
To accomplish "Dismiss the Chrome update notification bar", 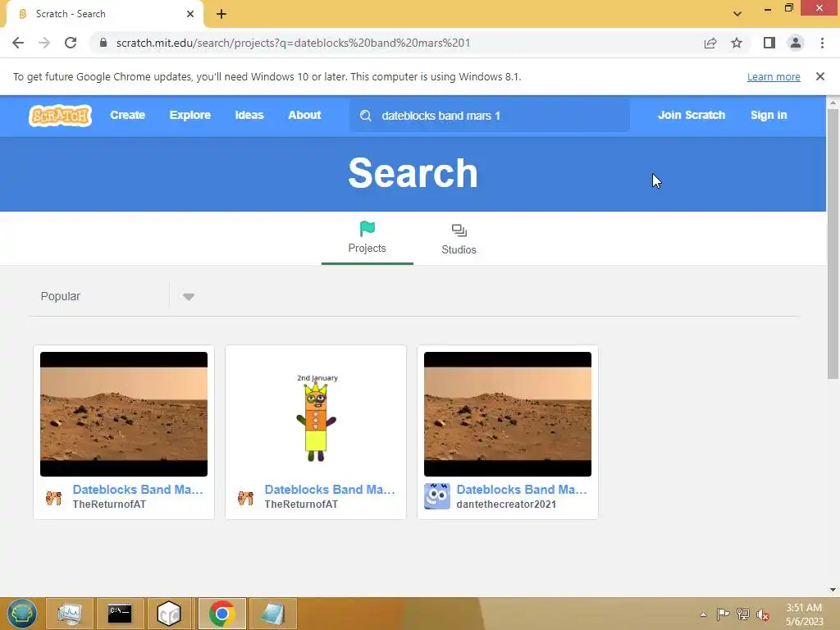I will pos(820,76).
